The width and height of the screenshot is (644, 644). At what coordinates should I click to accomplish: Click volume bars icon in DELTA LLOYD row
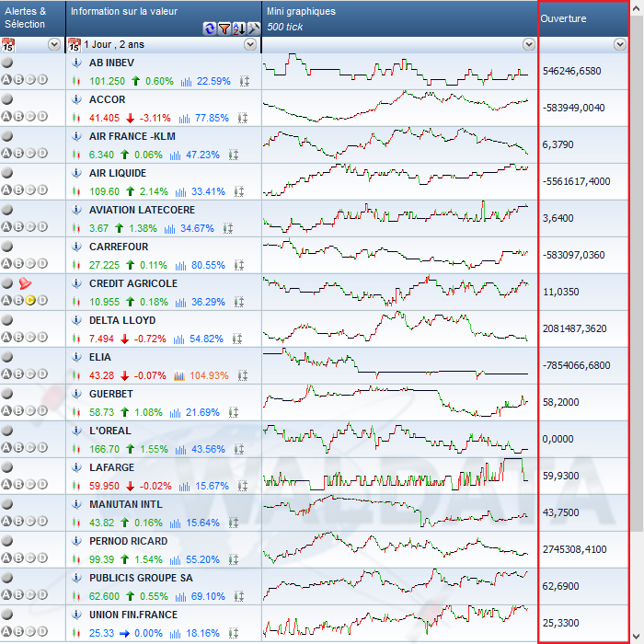click(178, 339)
